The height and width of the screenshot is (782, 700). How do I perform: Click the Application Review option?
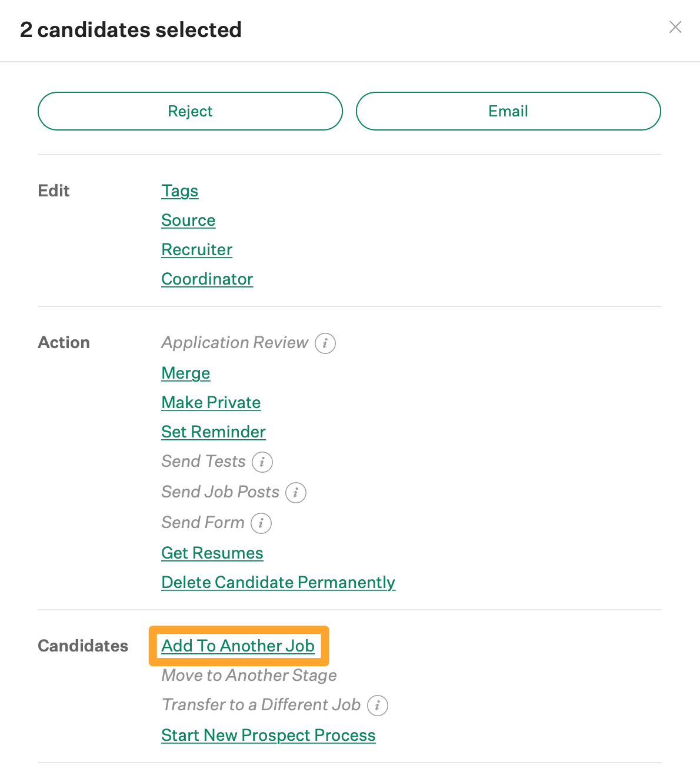pos(235,343)
